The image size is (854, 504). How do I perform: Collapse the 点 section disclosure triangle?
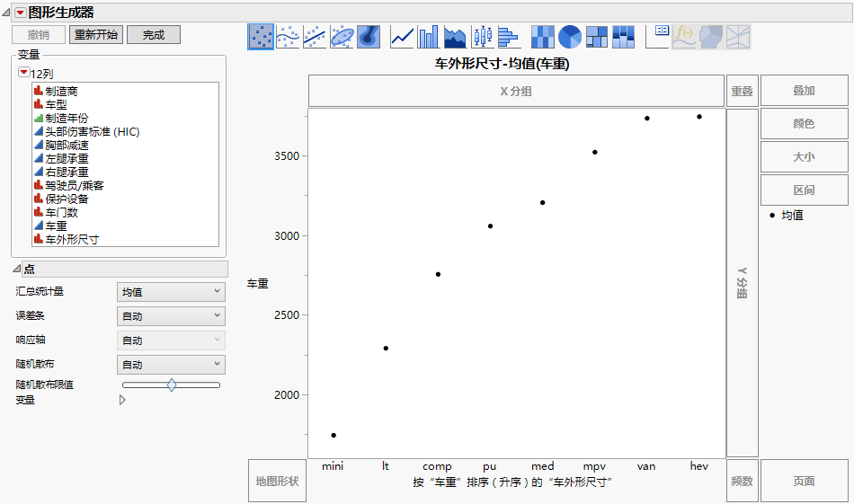tap(17, 269)
